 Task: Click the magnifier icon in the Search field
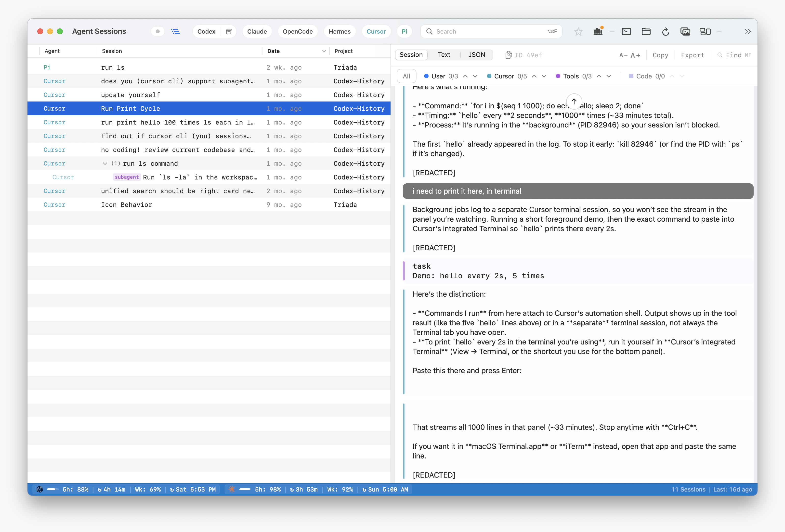(x=429, y=32)
